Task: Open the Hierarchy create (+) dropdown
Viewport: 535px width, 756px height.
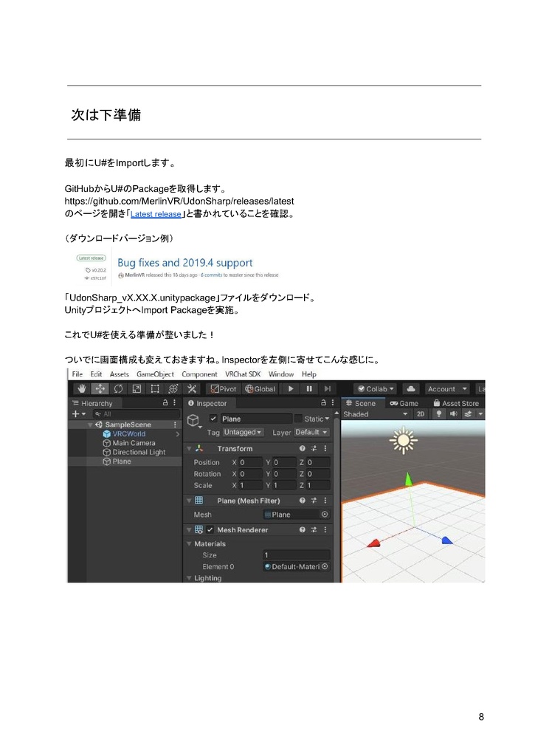Action: pyautogui.click(x=78, y=413)
